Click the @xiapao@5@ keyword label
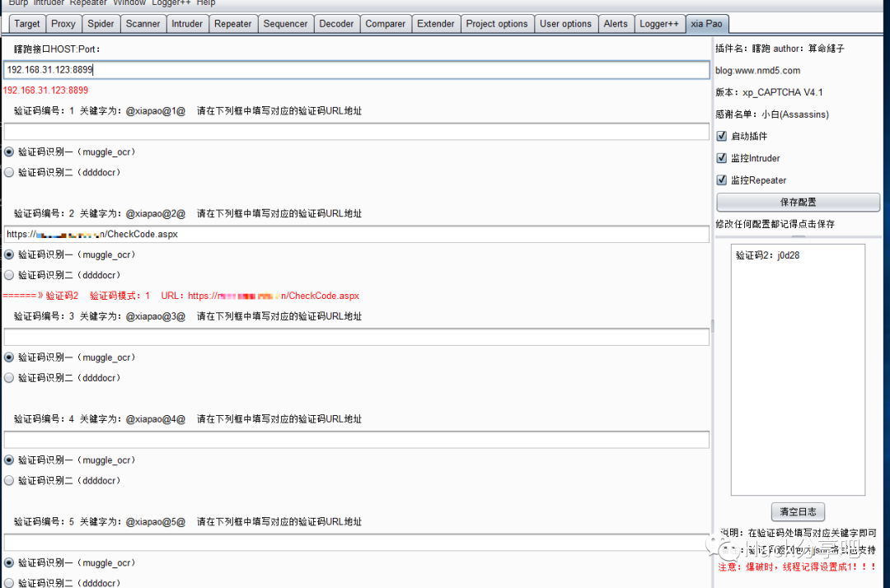This screenshot has height=588, width=890. coord(156,521)
